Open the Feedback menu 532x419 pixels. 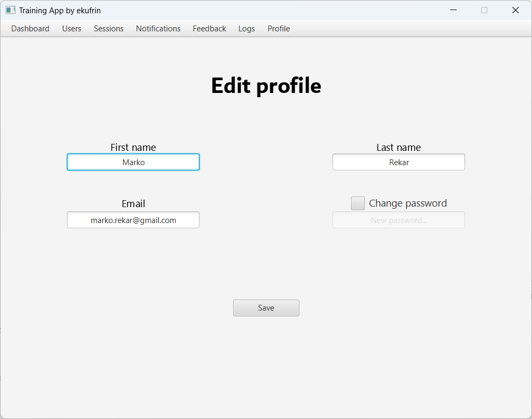[209, 29]
